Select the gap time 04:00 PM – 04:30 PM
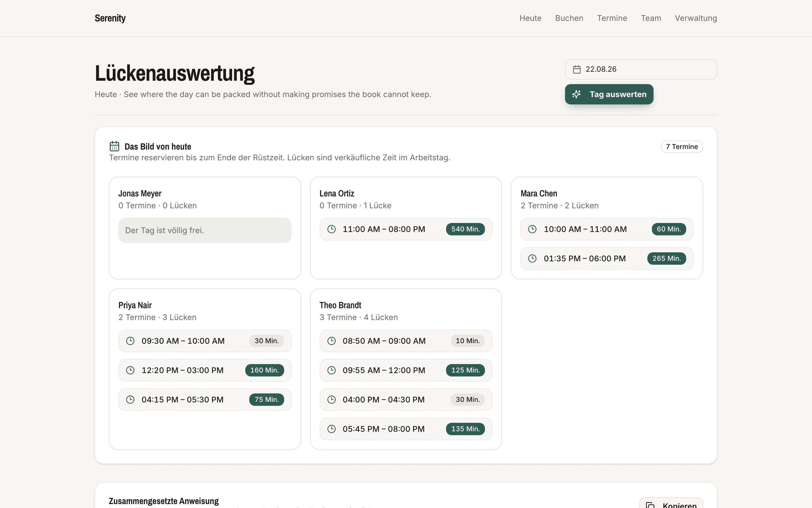 383,399
